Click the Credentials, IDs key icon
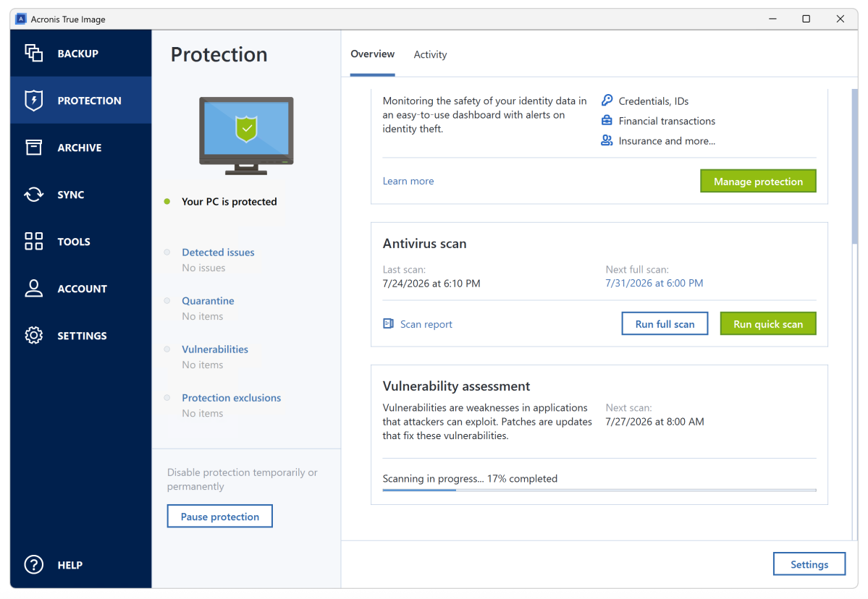This screenshot has width=868, height=599. point(607,100)
